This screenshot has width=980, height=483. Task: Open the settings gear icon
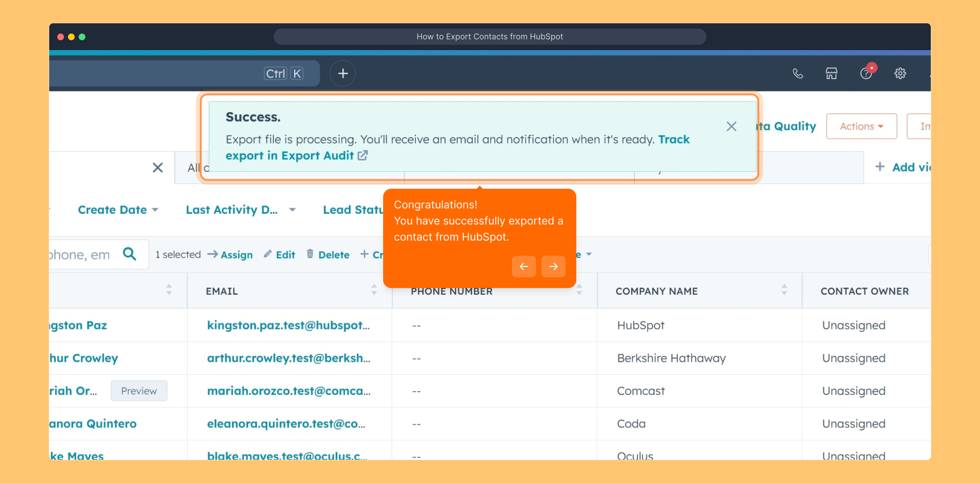point(900,73)
